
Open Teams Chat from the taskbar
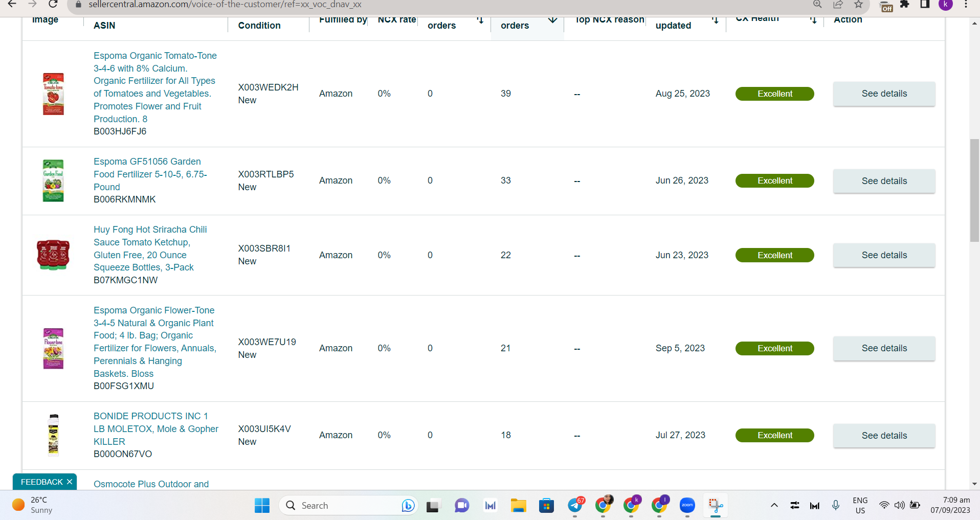point(462,506)
